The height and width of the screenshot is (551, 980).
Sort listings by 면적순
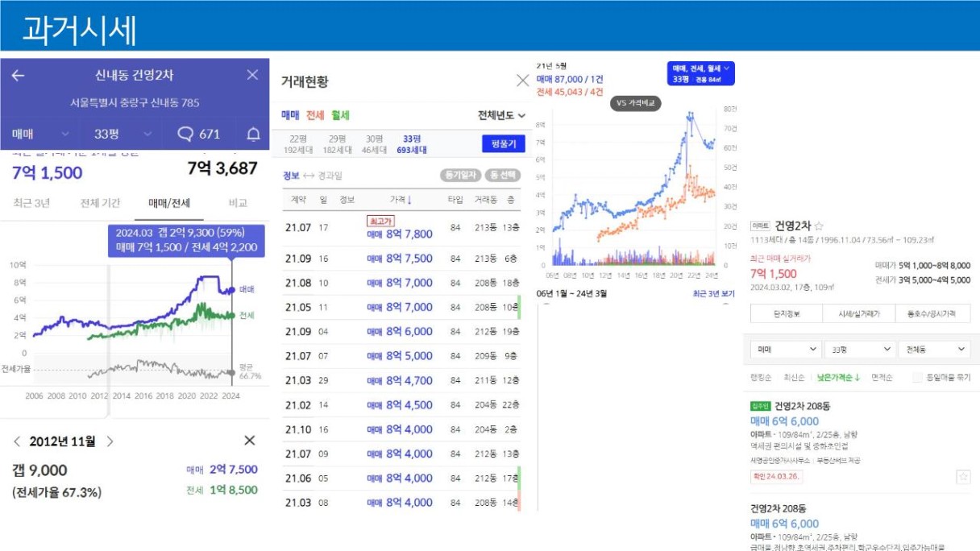882,377
